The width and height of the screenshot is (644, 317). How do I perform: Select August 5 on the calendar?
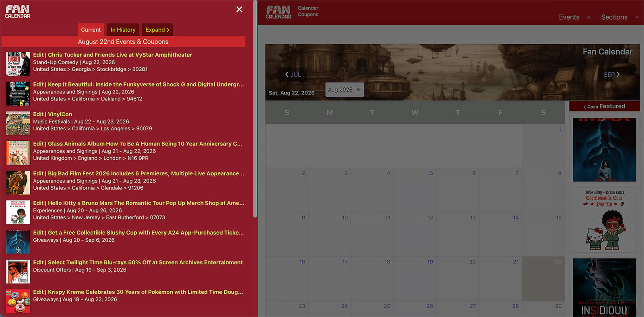415,190
